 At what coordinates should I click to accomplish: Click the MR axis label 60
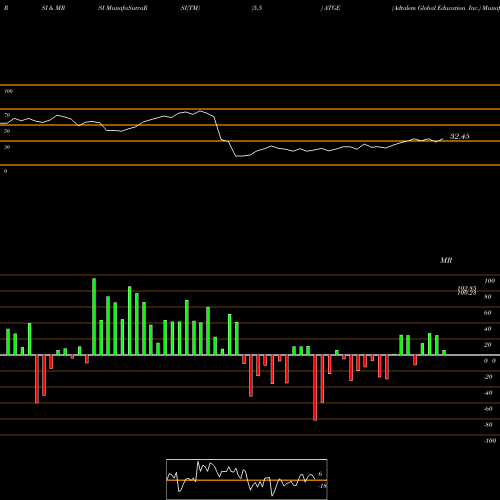point(488,313)
